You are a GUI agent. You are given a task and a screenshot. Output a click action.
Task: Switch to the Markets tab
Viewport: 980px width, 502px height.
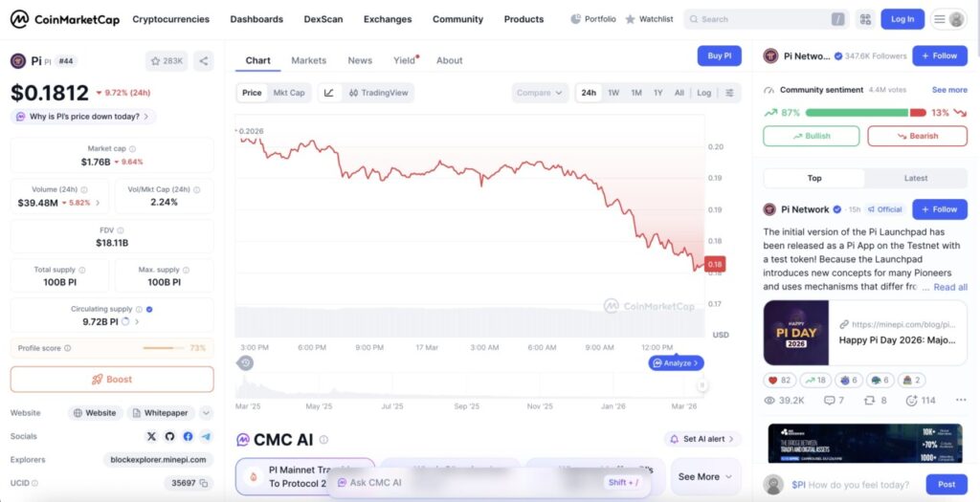[308, 60]
